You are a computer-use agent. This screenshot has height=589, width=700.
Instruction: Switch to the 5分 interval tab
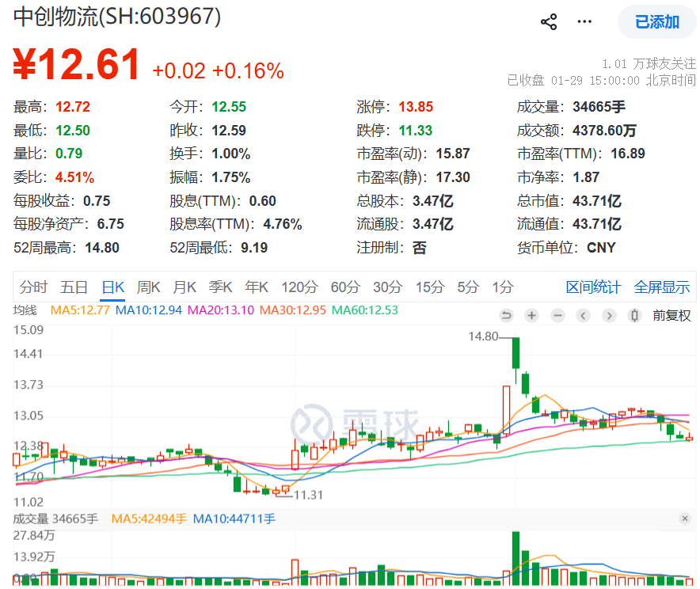(x=468, y=287)
